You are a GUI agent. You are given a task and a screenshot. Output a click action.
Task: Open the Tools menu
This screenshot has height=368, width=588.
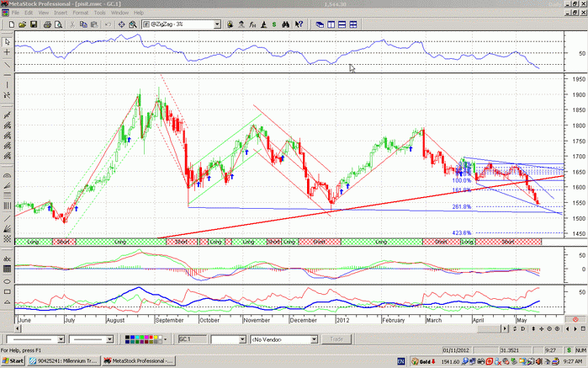(100, 13)
